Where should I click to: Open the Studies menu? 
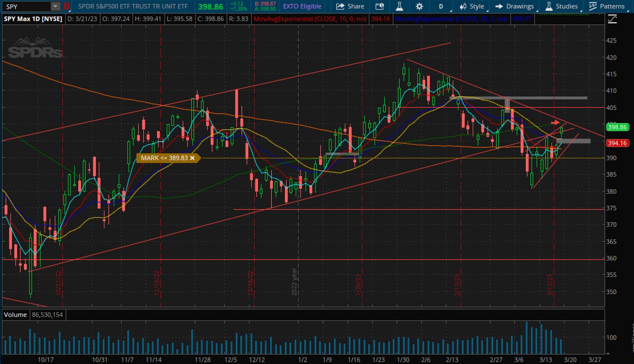pyautogui.click(x=561, y=6)
